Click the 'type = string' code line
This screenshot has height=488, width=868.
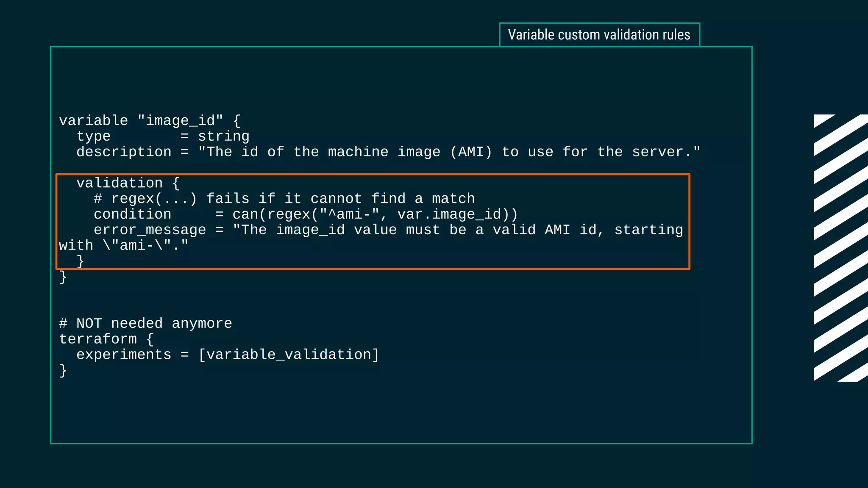[x=163, y=136]
